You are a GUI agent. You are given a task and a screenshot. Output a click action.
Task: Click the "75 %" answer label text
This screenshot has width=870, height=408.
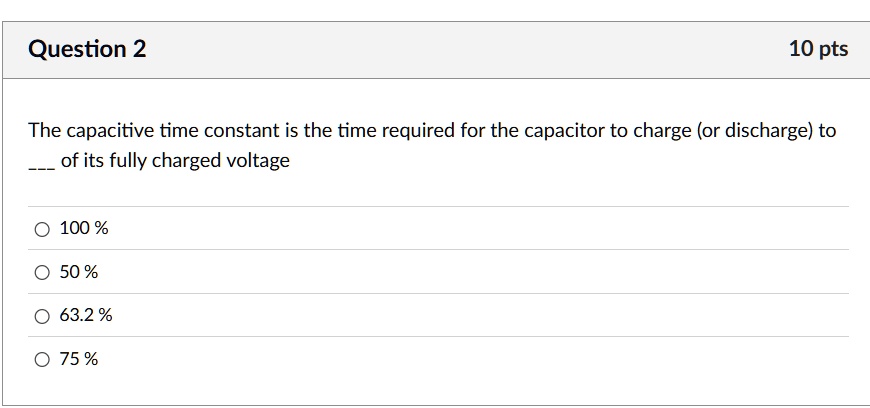79,359
